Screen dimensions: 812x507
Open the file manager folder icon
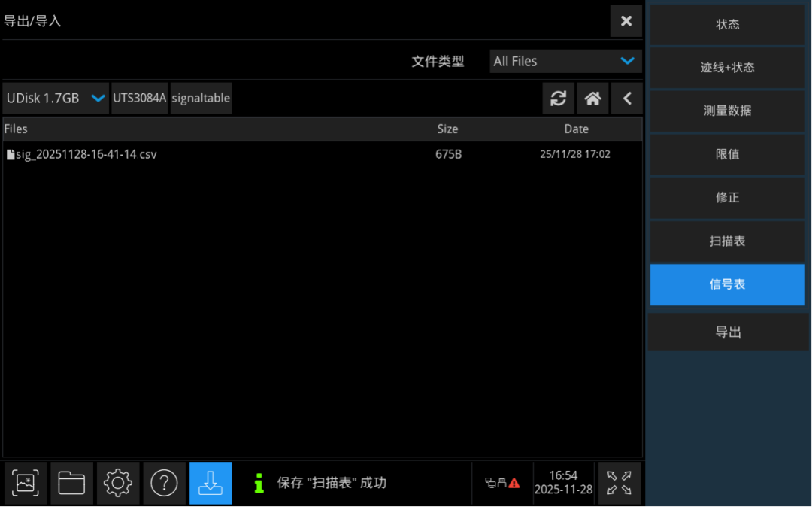71,483
